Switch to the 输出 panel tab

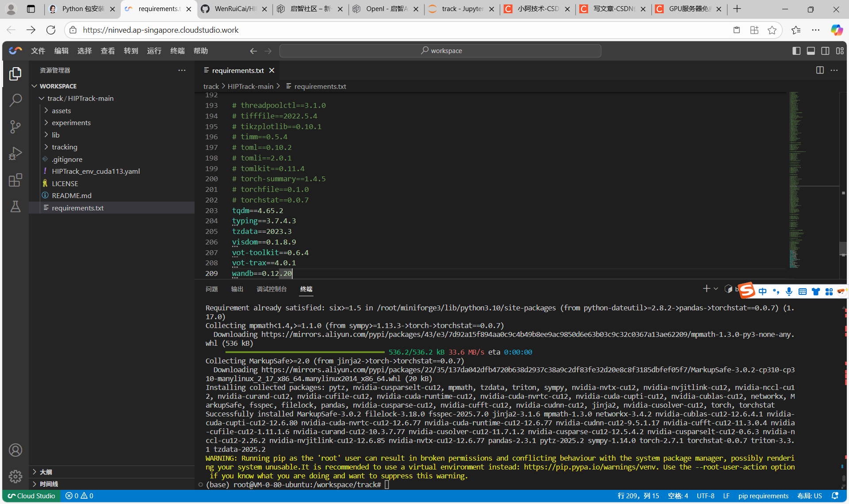[x=237, y=289]
